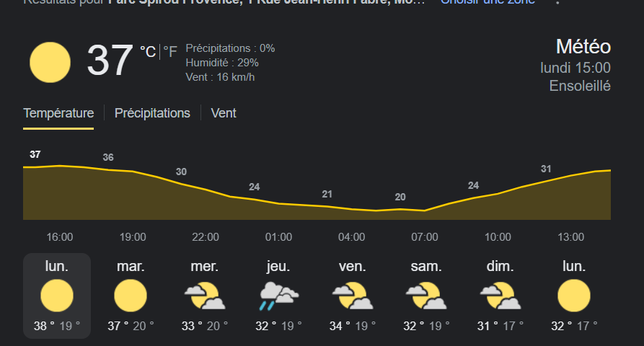Select next Monday's sunny forecast icon
The image size is (644, 346).
coord(574,296)
